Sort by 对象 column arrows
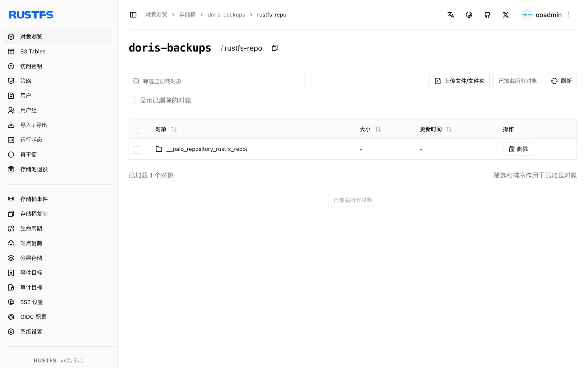This screenshot has height=368, width=588. coord(174,129)
